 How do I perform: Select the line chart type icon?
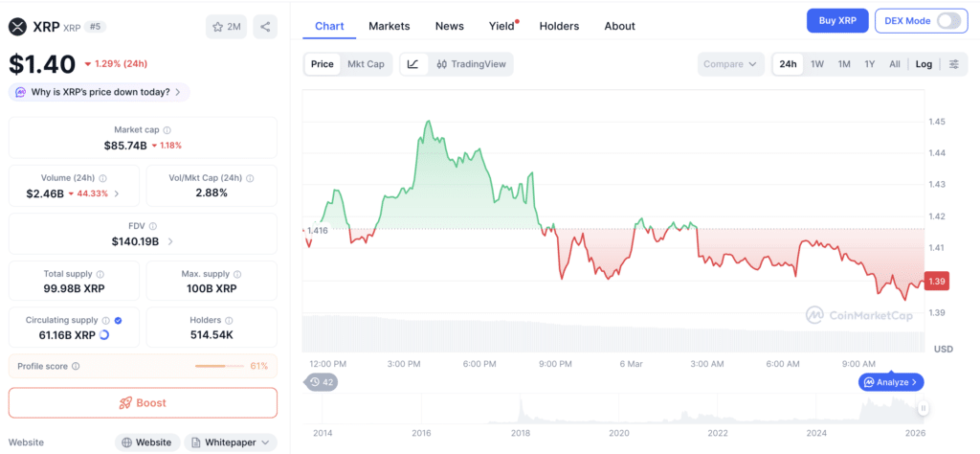click(413, 64)
